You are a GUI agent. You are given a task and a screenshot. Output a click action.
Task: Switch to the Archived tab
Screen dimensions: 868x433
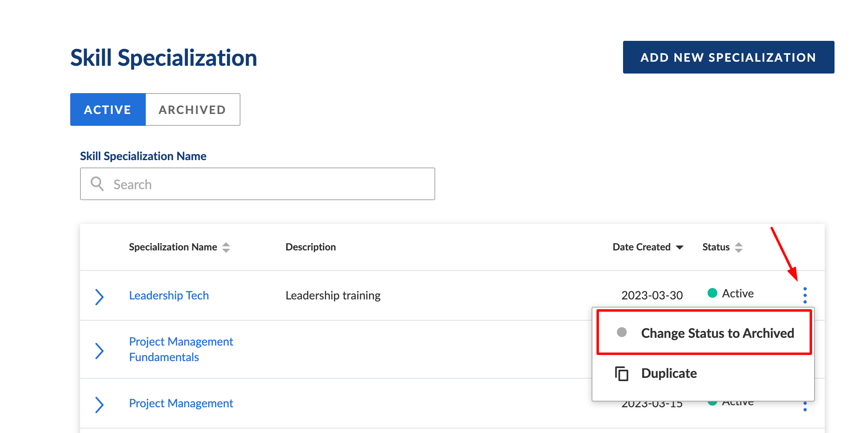click(x=193, y=109)
